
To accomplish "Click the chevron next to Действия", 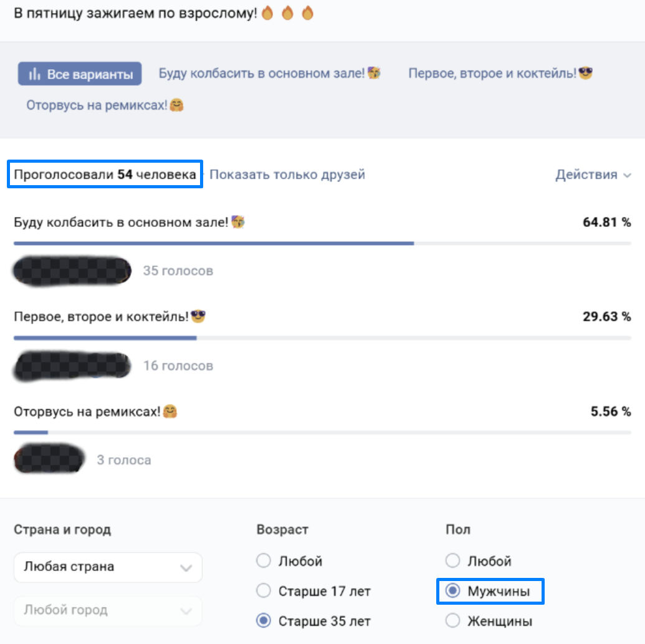I will click(x=627, y=175).
